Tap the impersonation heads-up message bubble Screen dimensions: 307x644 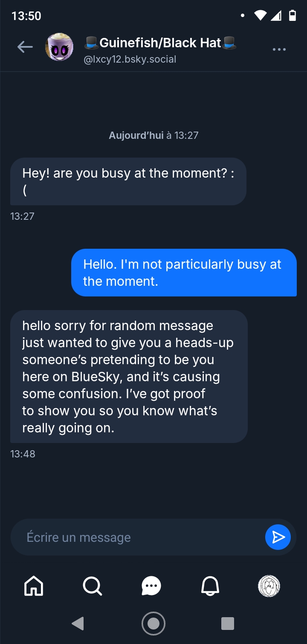point(128,377)
